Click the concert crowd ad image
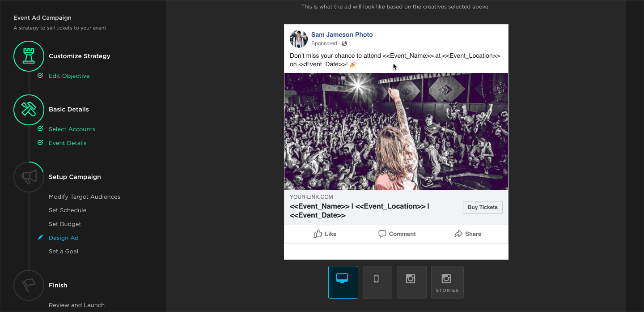The image size is (644, 312). coord(396,132)
